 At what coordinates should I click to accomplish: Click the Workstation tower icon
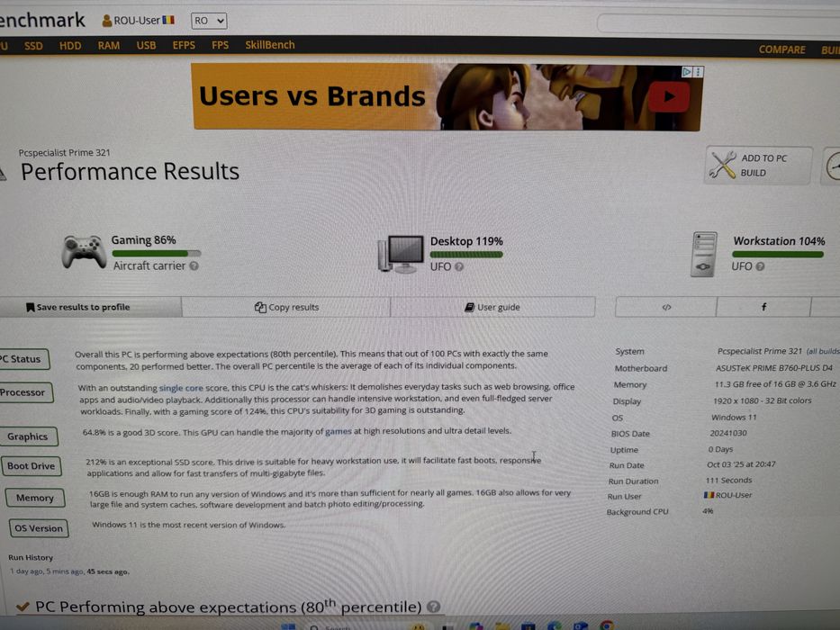click(x=704, y=254)
